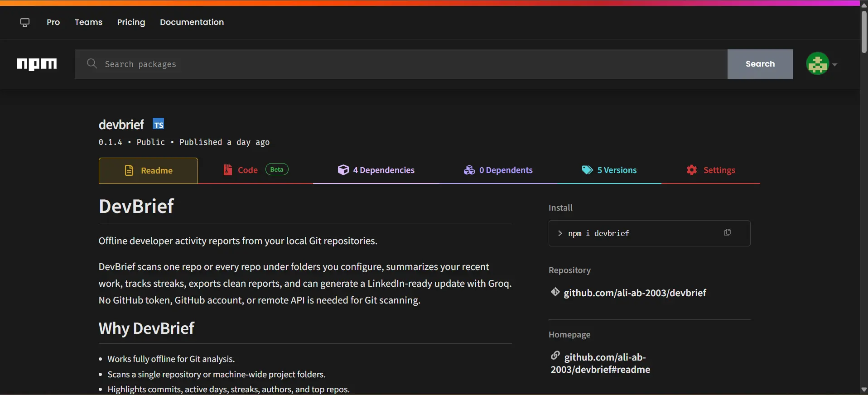Focus the Search packages field

point(401,64)
